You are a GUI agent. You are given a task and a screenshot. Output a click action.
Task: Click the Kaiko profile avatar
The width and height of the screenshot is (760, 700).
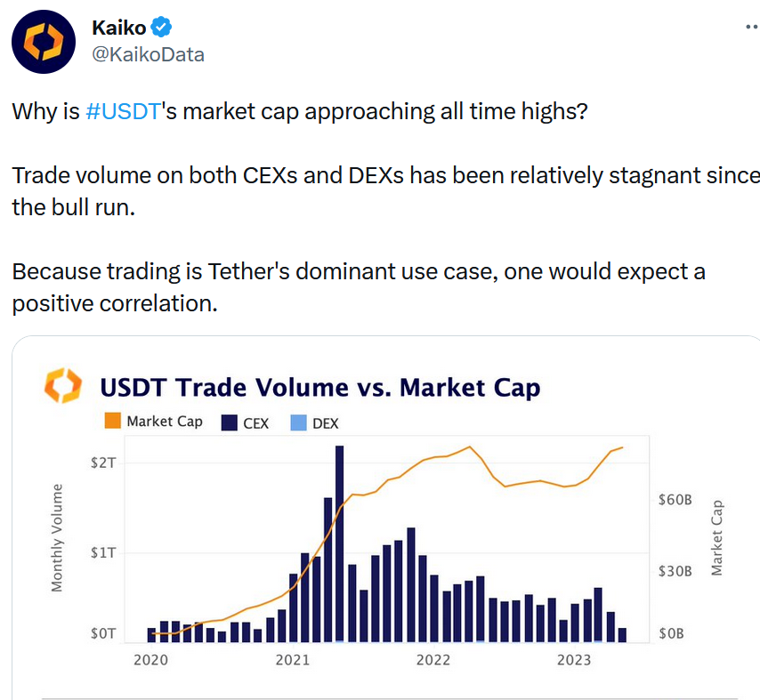(x=43, y=41)
